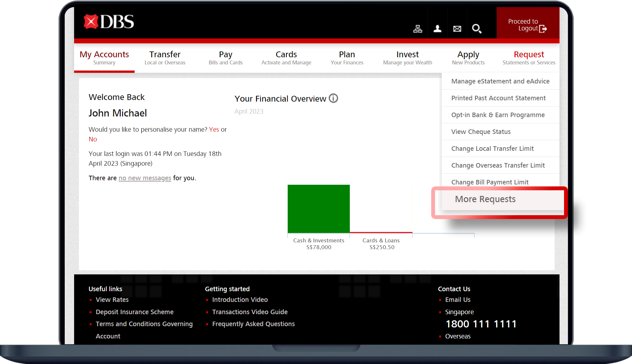The height and width of the screenshot is (364, 632).
Task: Click the DBS logo
Action: tap(109, 22)
